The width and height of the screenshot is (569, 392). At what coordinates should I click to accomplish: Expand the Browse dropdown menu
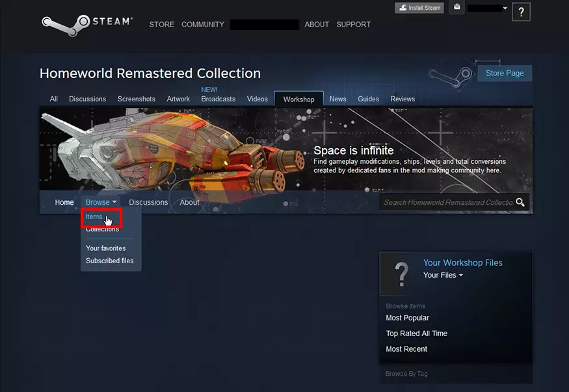(x=101, y=202)
